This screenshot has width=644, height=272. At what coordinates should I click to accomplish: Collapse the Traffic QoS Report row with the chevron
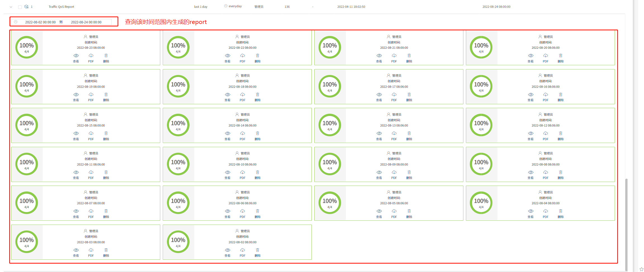(11, 7)
